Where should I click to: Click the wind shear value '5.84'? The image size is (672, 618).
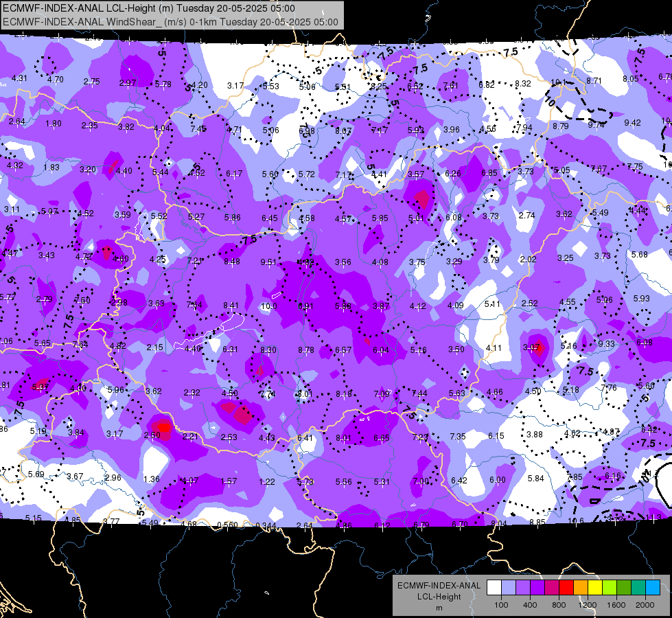[535, 478]
